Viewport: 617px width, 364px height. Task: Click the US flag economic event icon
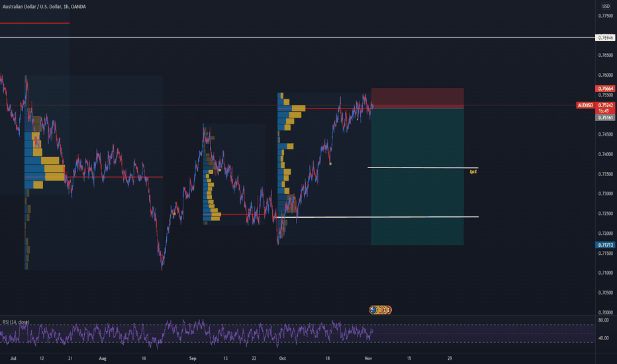389,310
